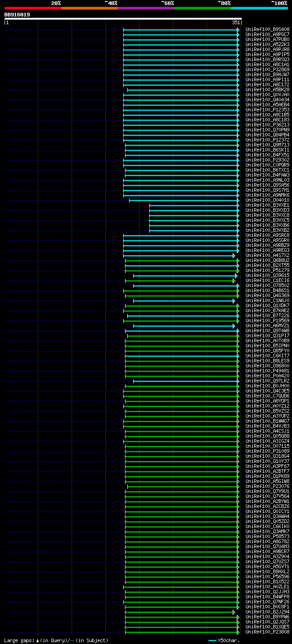
Task: Select hit UniRef100_B9RSQ3
Action: (267, 60)
